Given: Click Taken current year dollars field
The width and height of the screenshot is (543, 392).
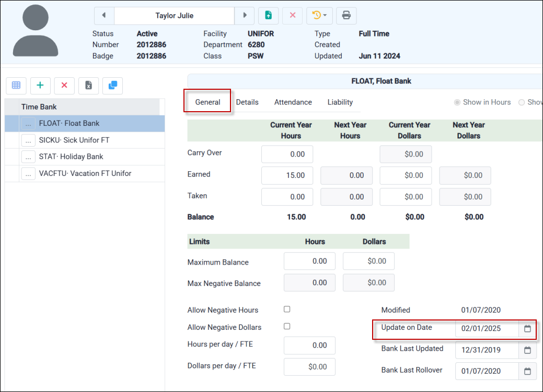Looking at the screenshot, I should tap(406, 197).
